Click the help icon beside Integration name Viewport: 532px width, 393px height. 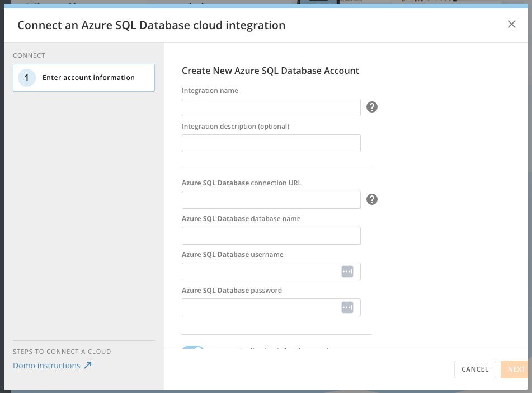tap(372, 106)
